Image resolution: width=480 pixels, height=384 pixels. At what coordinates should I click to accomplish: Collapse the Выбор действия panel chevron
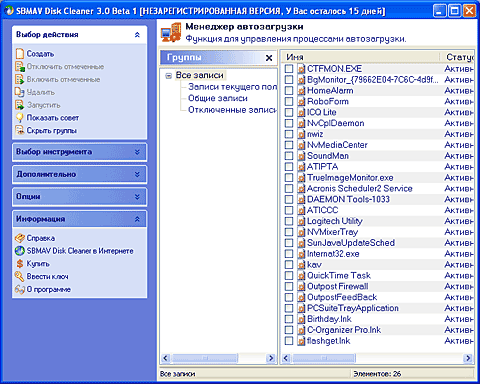tap(137, 35)
